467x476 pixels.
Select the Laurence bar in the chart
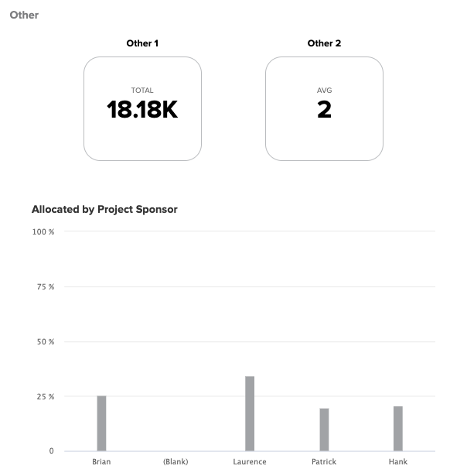250,413
